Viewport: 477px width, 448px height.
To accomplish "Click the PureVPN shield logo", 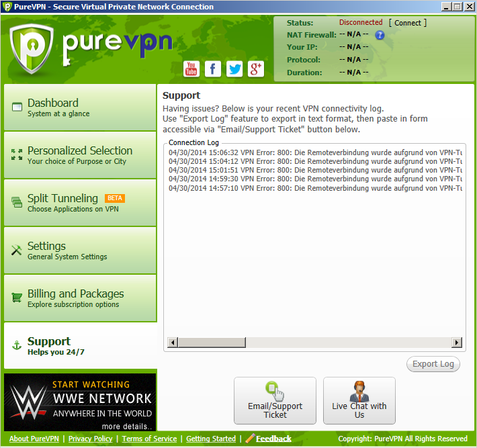I will tap(32, 48).
